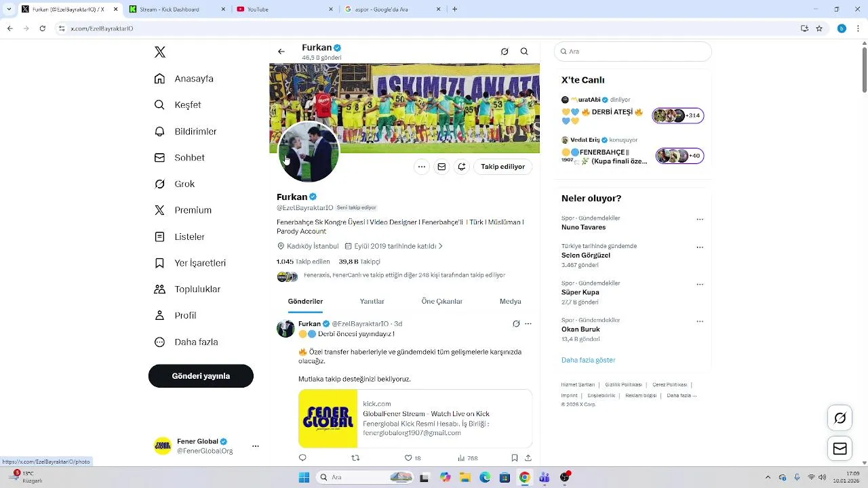Open kick.com GlobalFener Stream link card
This screenshot has width=868, height=488.
pos(415,419)
